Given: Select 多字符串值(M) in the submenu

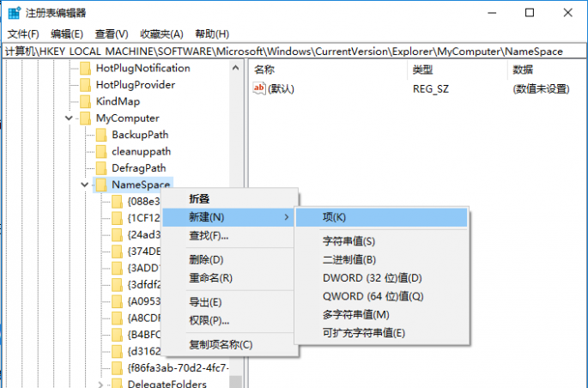Looking at the screenshot, I should point(381,314).
